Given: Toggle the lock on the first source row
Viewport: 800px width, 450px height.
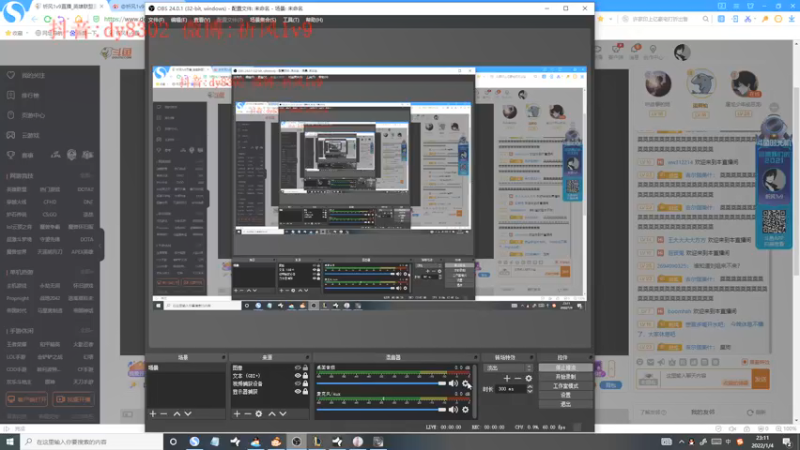Looking at the screenshot, I should tap(305, 367).
